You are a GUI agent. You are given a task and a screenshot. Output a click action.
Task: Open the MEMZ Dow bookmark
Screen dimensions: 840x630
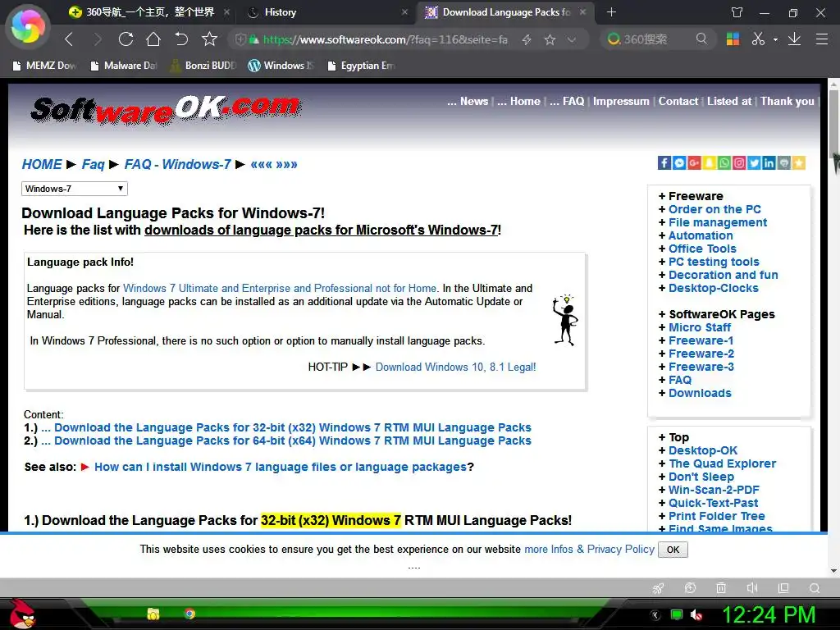coord(45,66)
